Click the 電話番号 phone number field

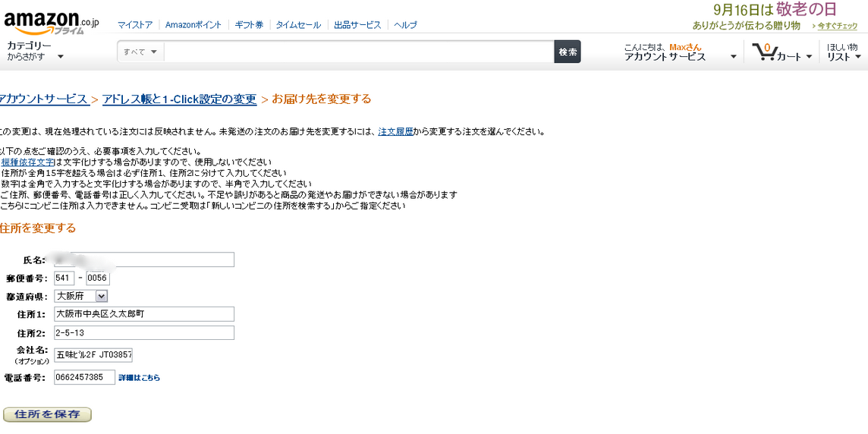pyautogui.click(x=83, y=377)
